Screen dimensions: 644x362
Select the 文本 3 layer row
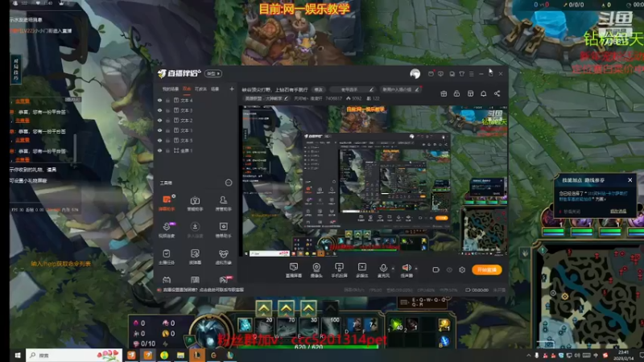pos(196,110)
